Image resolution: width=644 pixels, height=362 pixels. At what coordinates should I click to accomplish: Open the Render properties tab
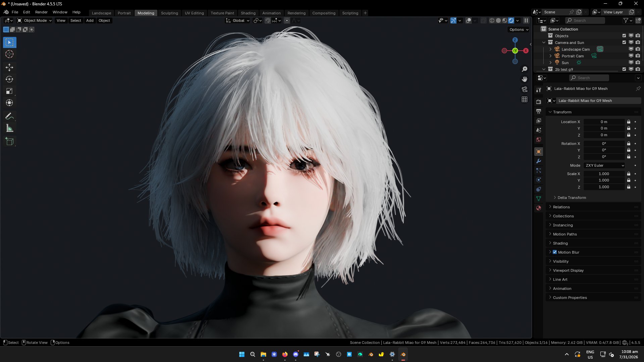pos(539,102)
